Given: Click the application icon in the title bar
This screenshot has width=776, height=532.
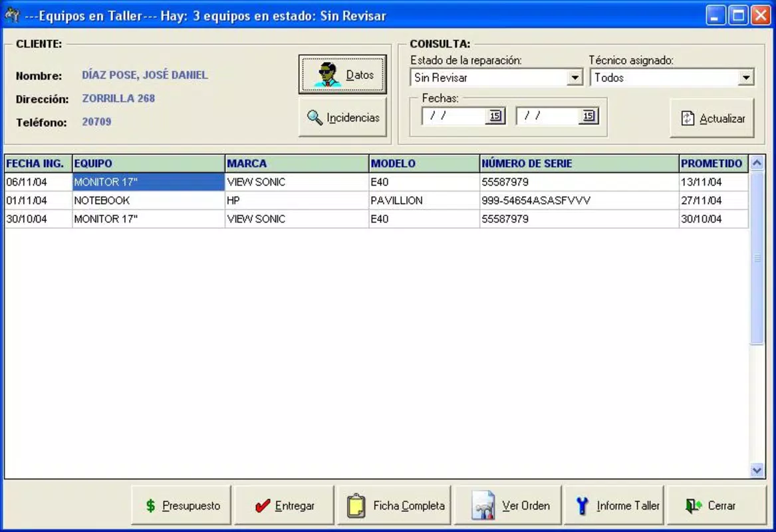Looking at the screenshot, I should point(12,15).
